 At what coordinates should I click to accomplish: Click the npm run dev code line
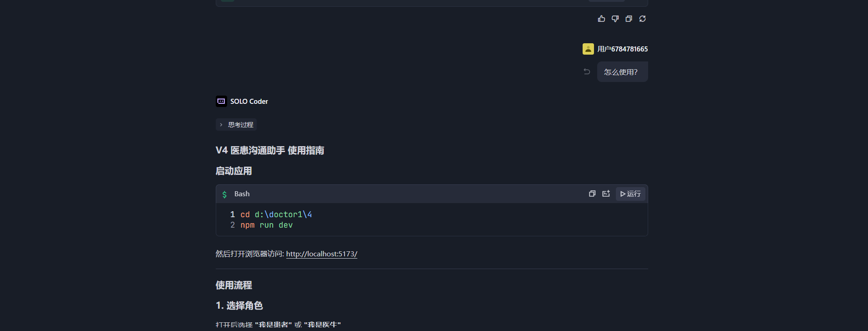point(266,225)
